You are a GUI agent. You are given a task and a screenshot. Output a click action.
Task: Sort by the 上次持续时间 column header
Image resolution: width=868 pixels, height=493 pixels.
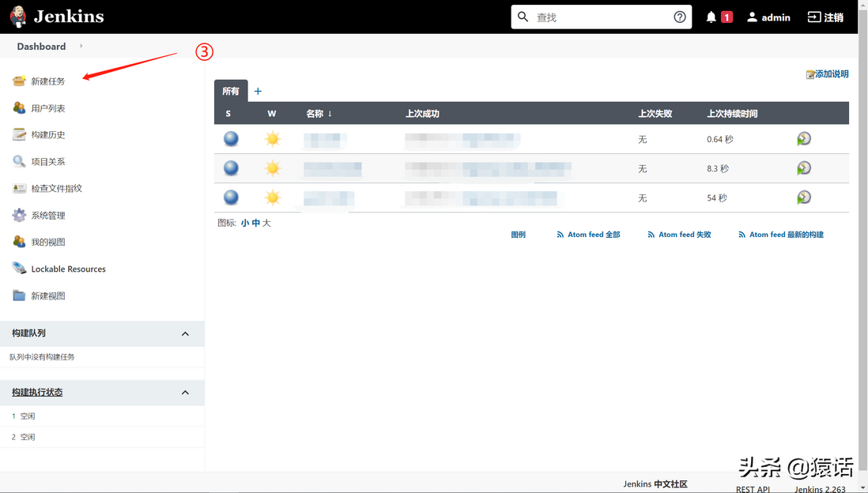coord(732,114)
